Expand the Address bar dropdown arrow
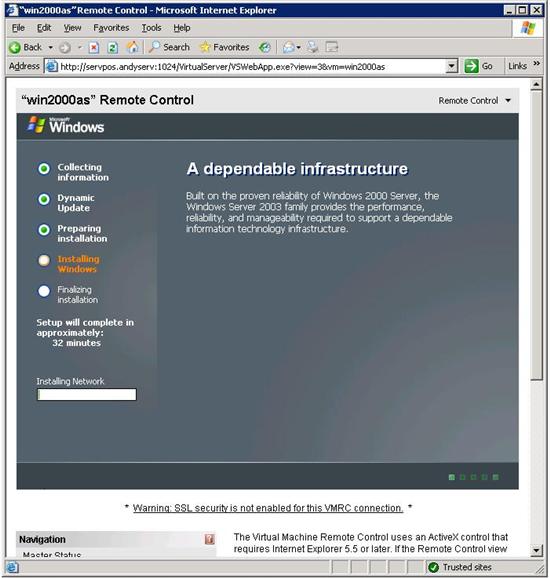The width and height of the screenshot is (550, 578). 451,67
